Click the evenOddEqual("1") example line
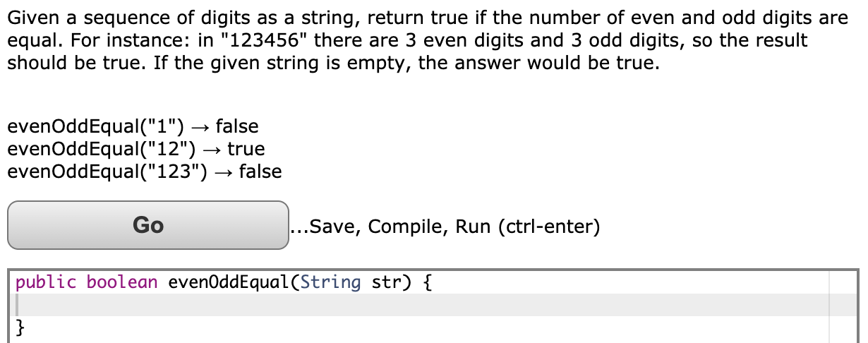 133,126
